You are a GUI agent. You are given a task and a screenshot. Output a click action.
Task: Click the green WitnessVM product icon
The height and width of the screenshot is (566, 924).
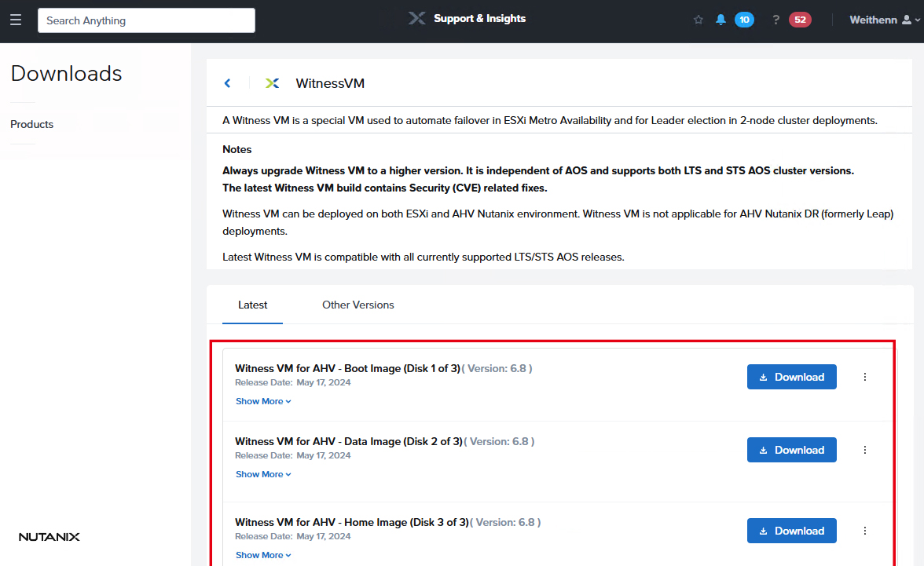[x=272, y=83]
